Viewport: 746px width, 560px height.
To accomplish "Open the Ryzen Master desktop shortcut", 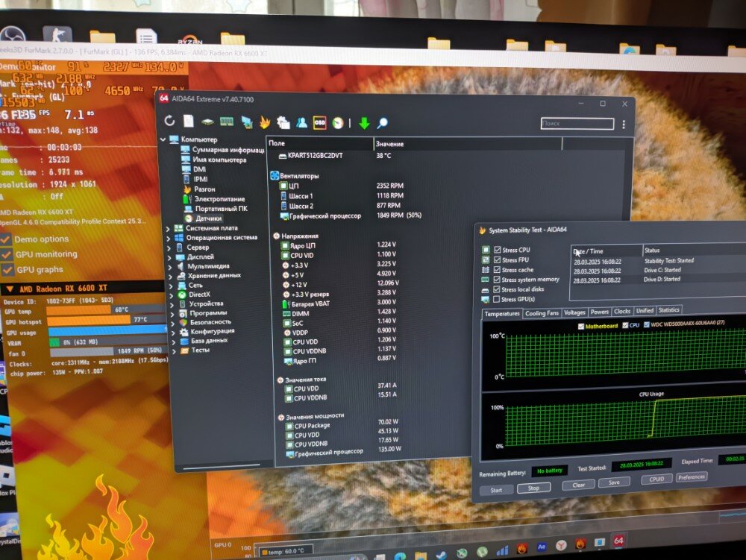I will (189, 40).
